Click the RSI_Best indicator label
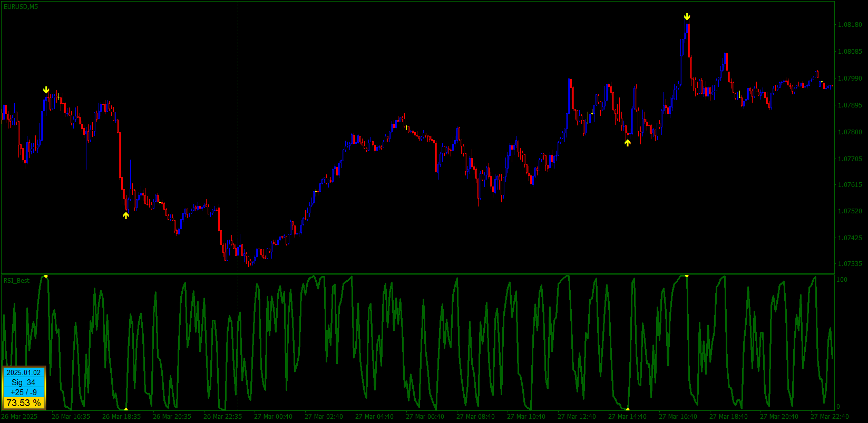 (17, 281)
